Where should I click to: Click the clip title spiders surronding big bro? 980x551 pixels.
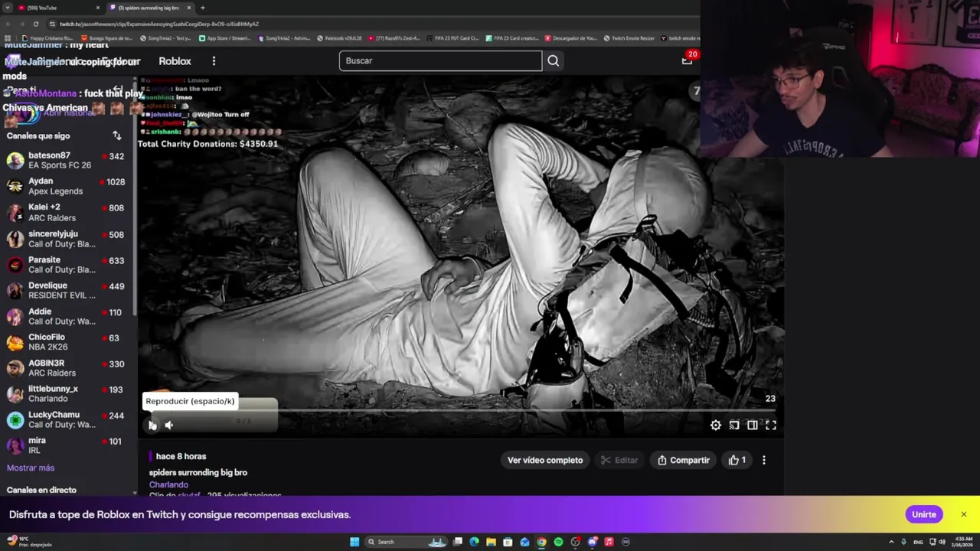coord(198,472)
